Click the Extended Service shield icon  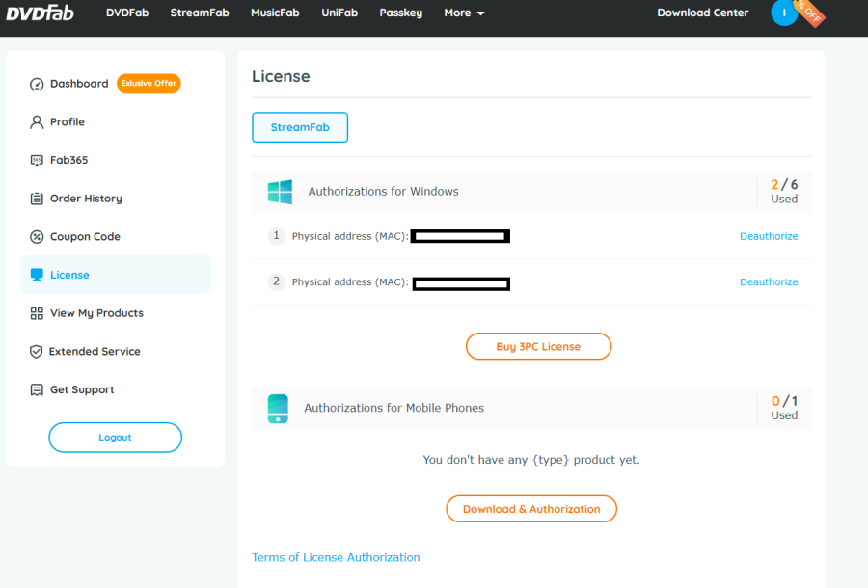coord(37,352)
